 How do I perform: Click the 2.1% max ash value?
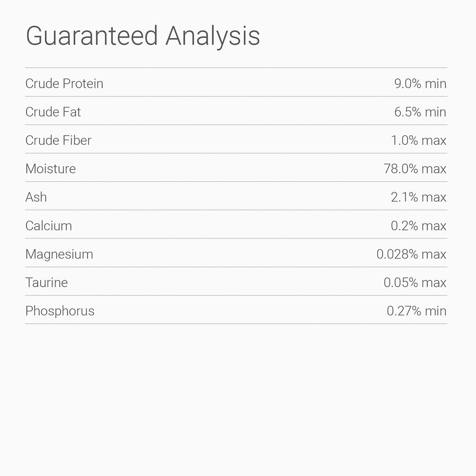click(x=418, y=197)
